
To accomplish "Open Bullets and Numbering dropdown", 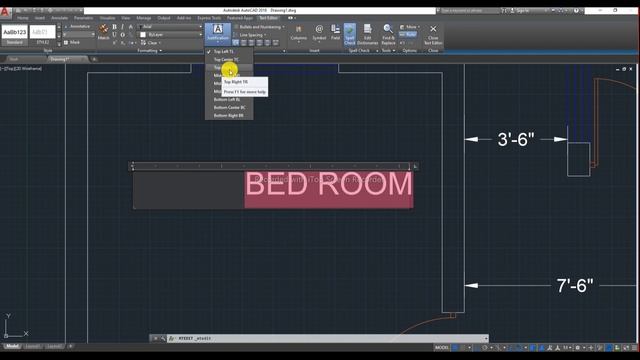I will [x=260, y=27].
